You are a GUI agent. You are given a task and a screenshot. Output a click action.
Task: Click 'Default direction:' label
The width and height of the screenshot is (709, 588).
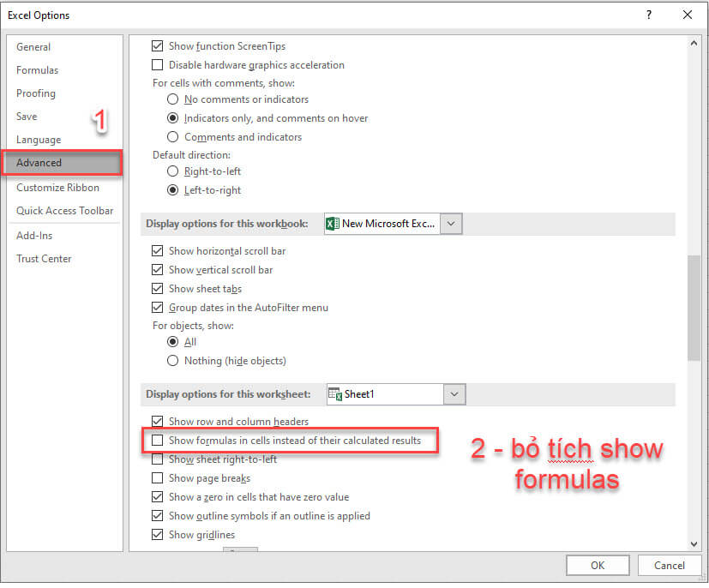click(192, 155)
